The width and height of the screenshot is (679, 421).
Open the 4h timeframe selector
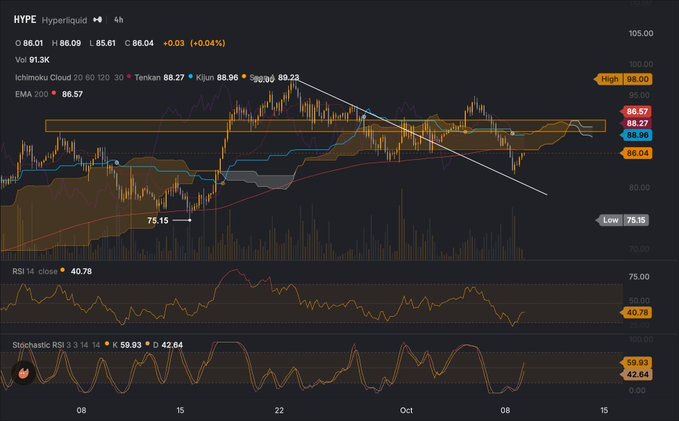pyautogui.click(x=119, y=20)
